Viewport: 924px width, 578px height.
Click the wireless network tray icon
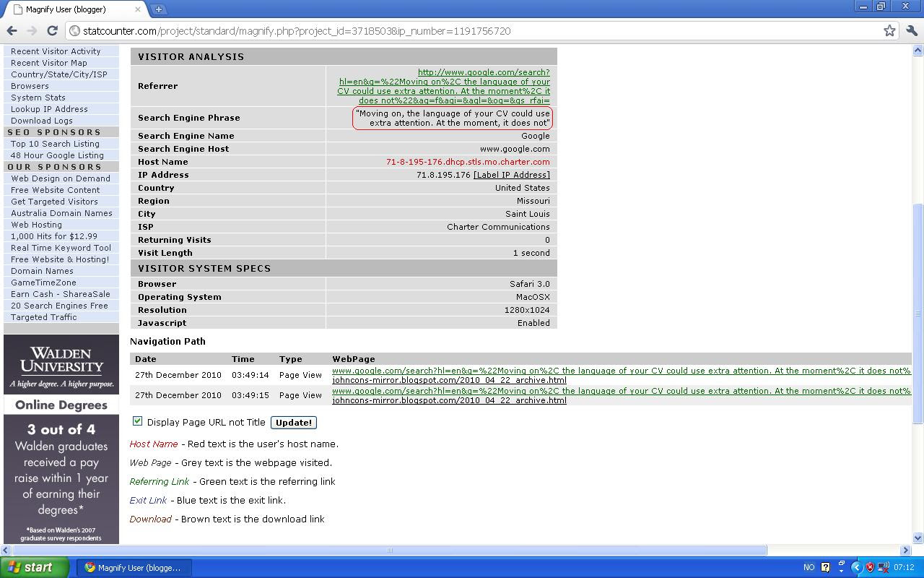[882, 567]
